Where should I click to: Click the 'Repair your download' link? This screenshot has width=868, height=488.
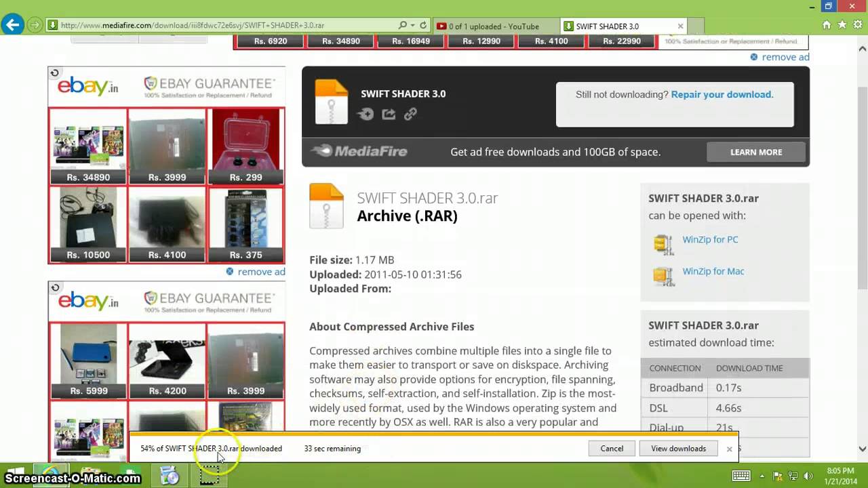tap(721, 94)
